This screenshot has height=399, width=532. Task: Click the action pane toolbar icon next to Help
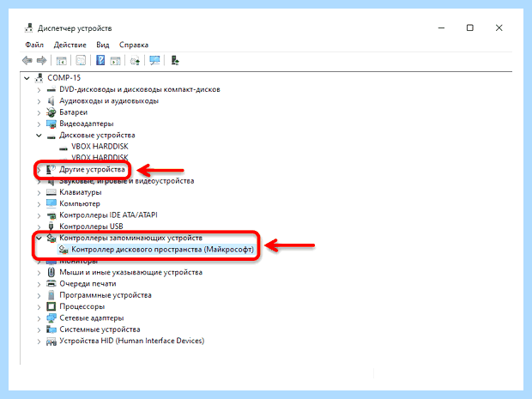(115, 61)
